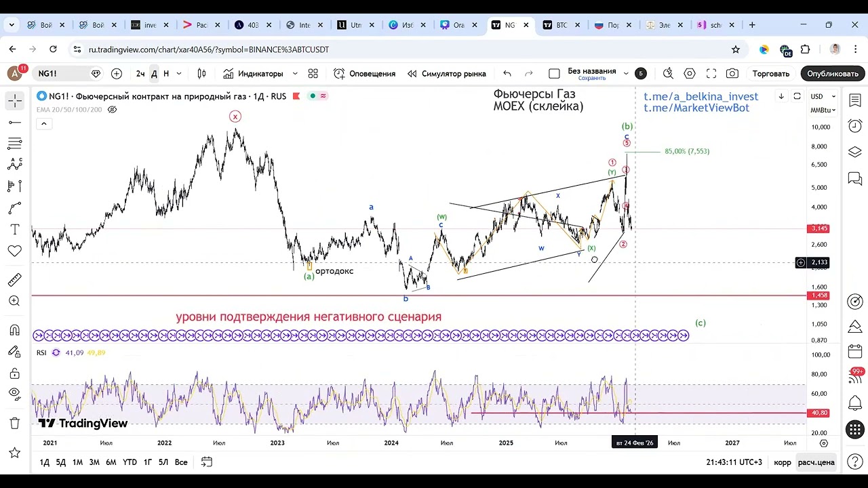The image size is (868, 488).
Task: Open indicator templates grid icon
Action: [313, 73]
